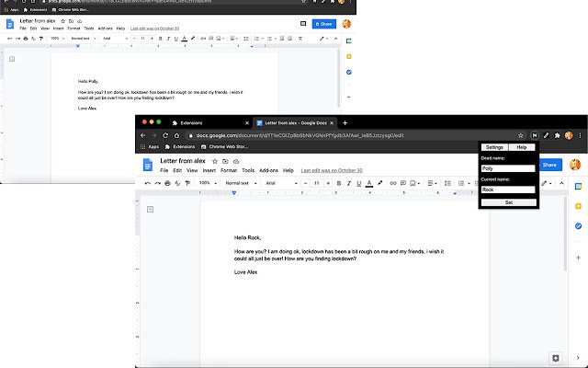Image resolution: width=588 pixels, height=368 pixels.
Task: Open Insert image dropdown in front toolbar
Action: tap(414, 183)
